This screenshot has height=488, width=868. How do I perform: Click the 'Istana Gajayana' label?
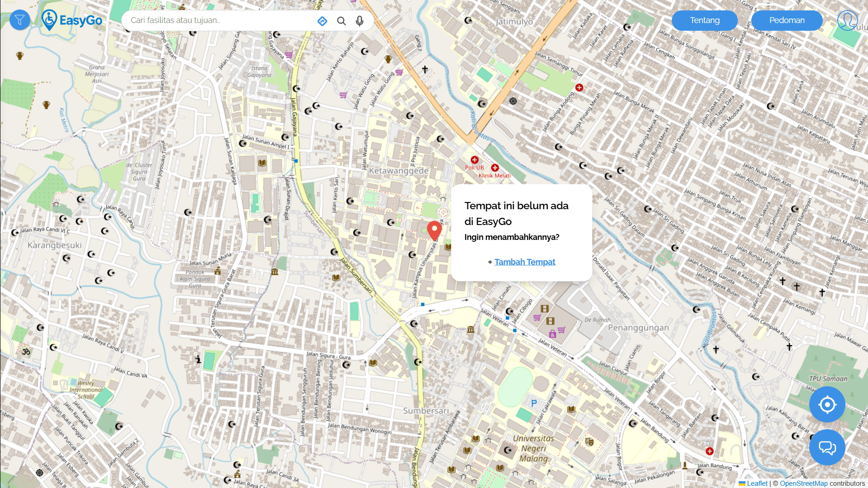(259, 71)
